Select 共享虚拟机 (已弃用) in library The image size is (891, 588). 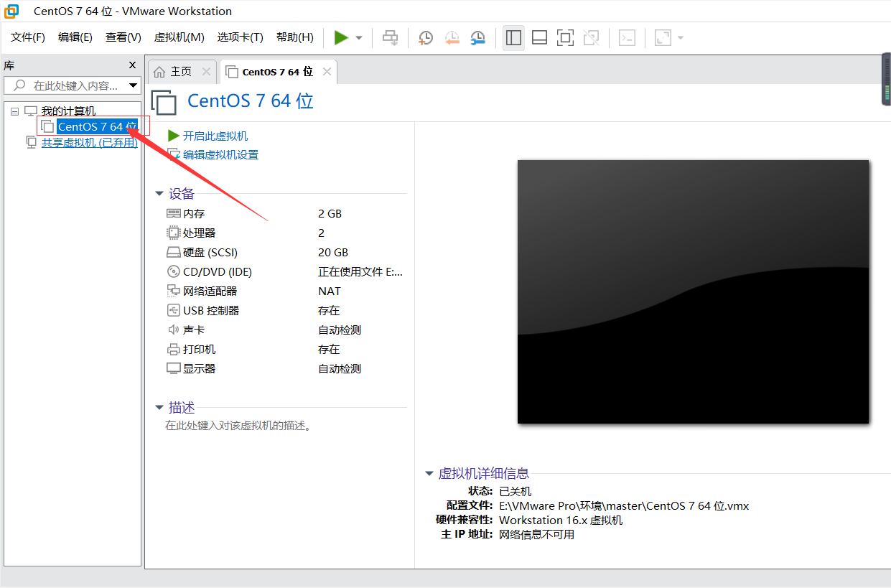tap(89, 142)
